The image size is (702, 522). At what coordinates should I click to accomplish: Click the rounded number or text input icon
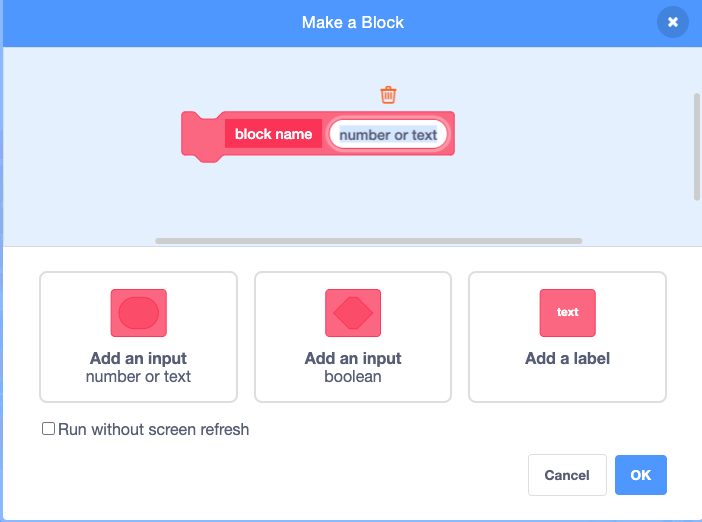click(x=139, y=313)
